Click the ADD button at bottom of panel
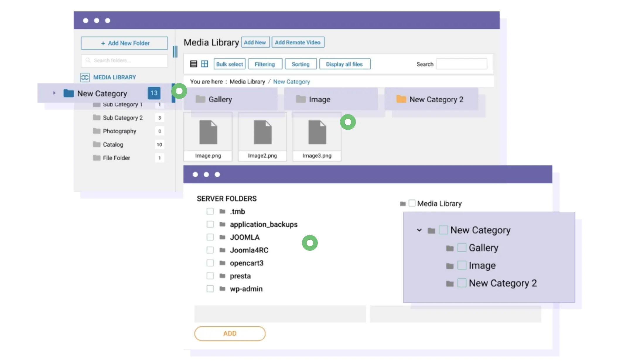Image resolution: width=618 pixels, height=364 pixels. [230, 333]
